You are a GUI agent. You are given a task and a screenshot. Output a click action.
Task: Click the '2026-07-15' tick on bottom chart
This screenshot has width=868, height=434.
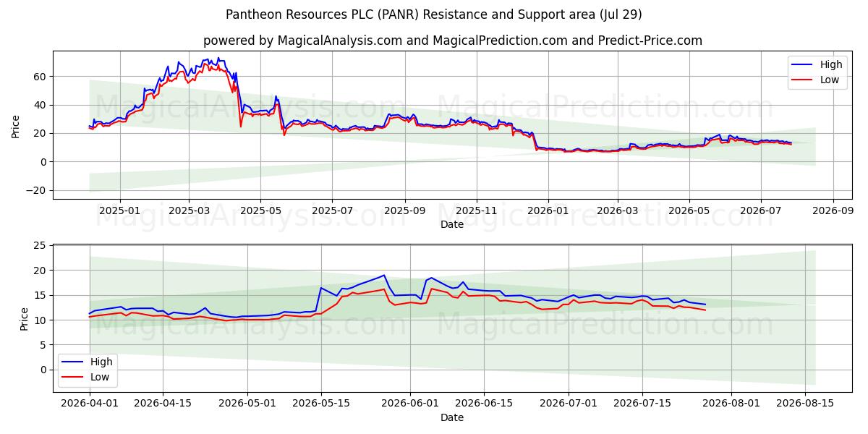click(x=642, y=403)
